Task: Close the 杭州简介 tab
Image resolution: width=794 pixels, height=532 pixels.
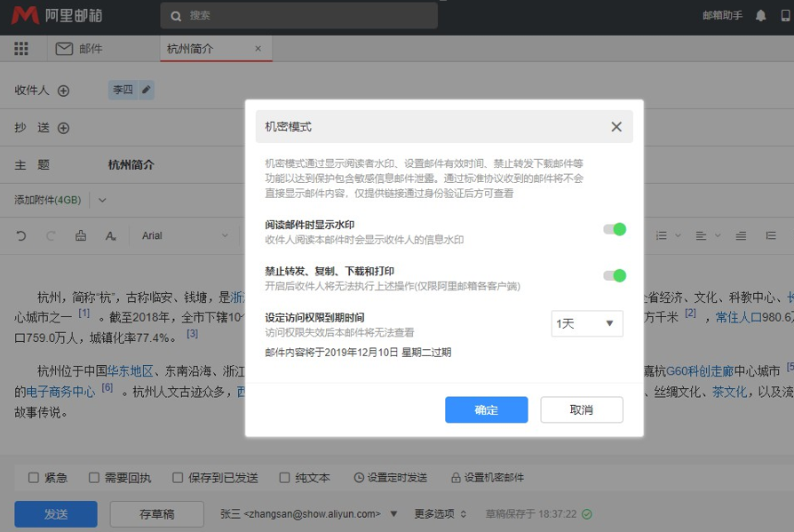Action: click(258, 49)
